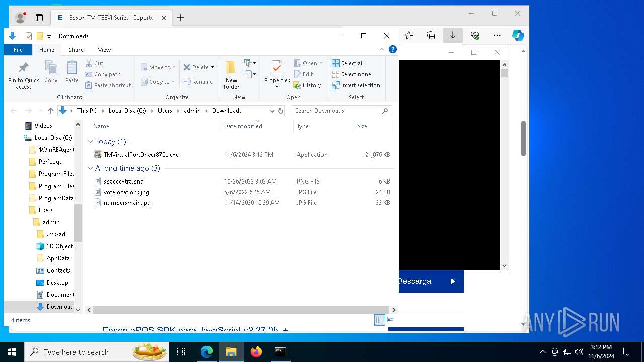Viewport: 644px width, 362px height.
Task: Collapse the ribbon with the chevron
Action: coord(382,50)
